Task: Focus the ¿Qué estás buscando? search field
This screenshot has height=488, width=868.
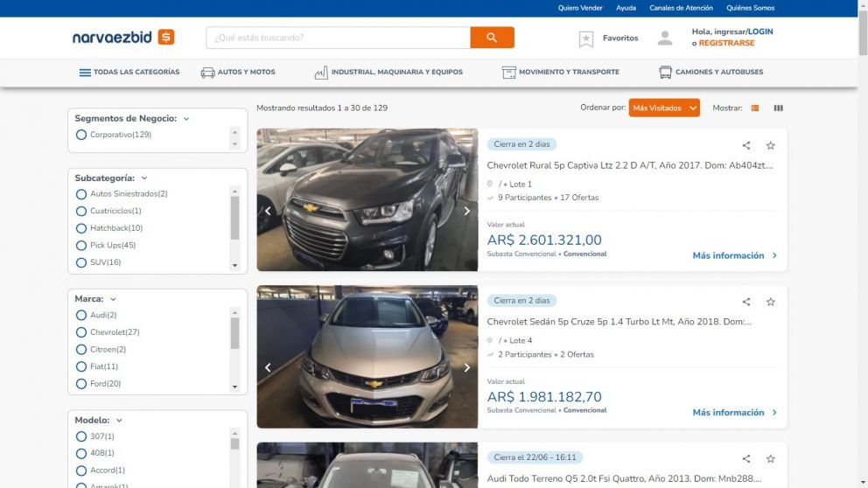Action: click(x=339, y=38)
